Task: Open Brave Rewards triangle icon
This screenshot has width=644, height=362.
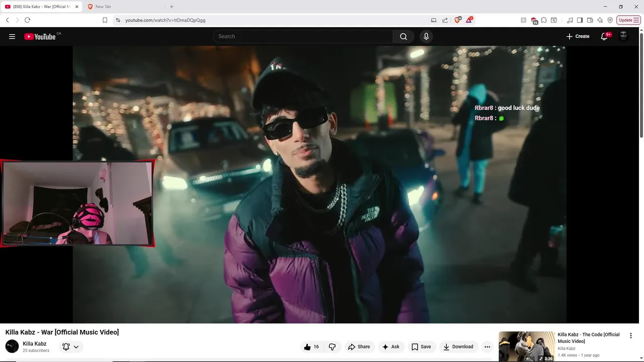Action: point(469,20)
